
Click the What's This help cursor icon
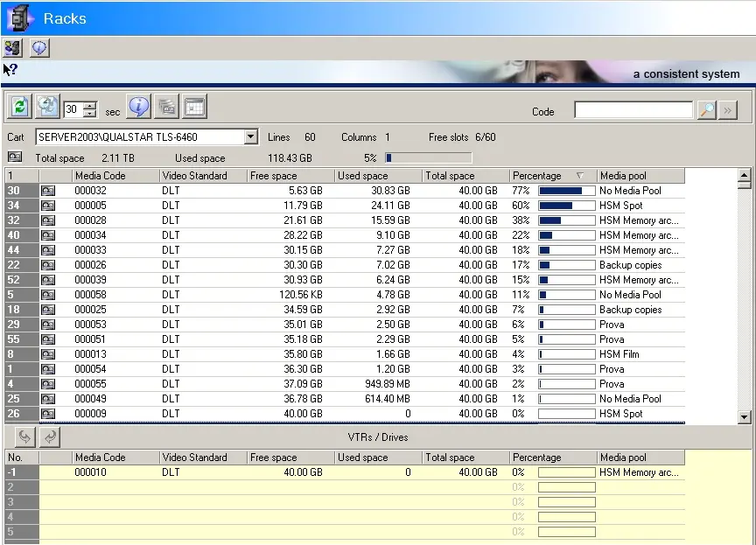(10, 70)
